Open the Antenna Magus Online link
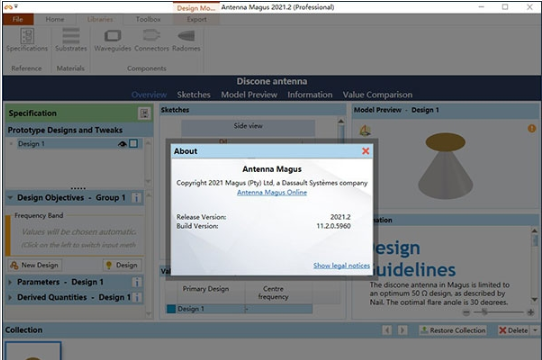 (x=272, y=192)
